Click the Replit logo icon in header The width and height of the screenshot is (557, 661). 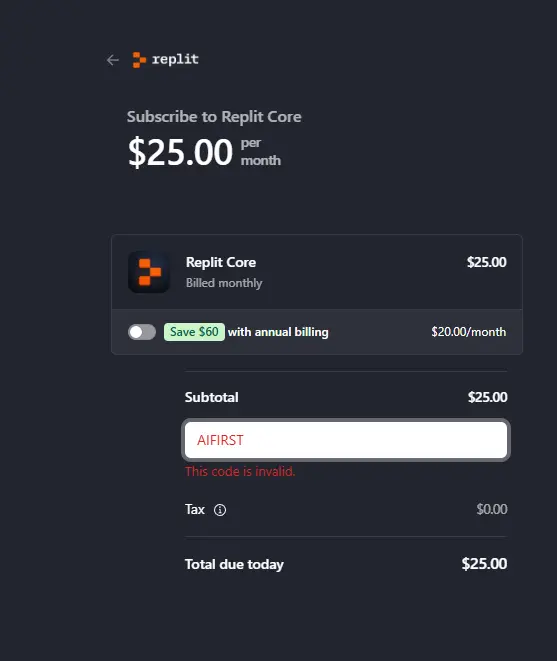[x=139, y=60]
